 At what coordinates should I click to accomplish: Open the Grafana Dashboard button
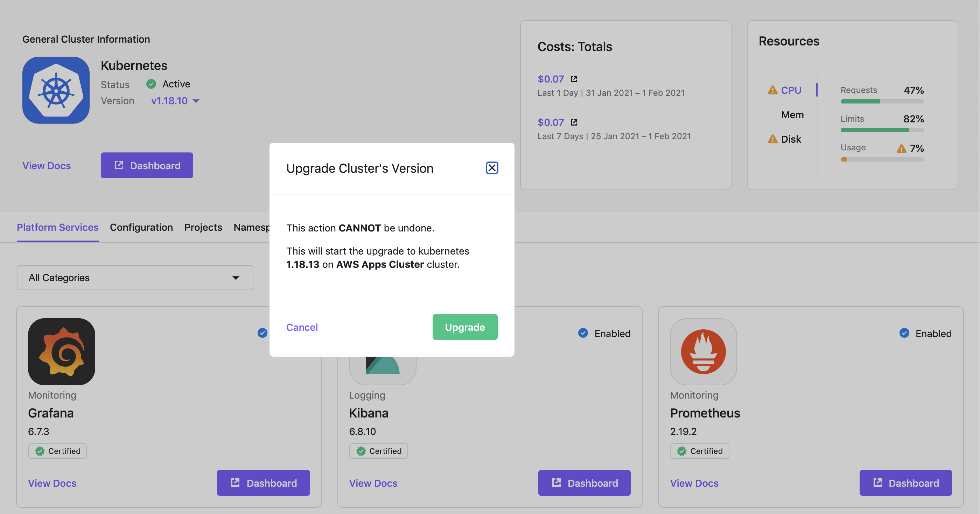tap(263, 483)
